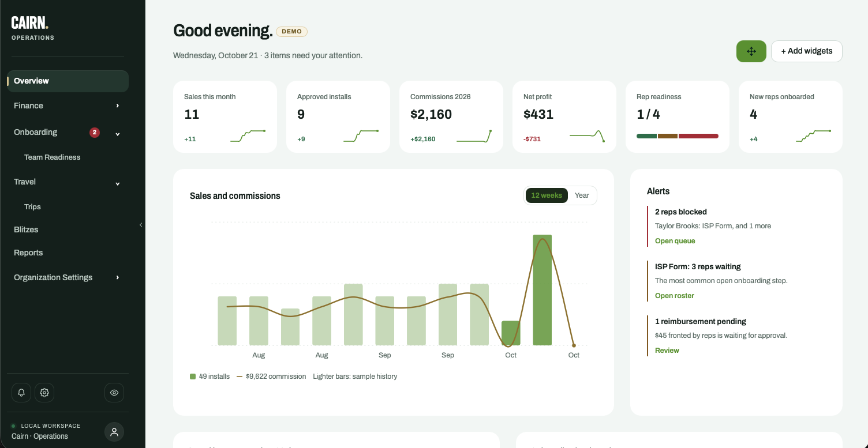Navigate to Blitzes
Viewport: 868px width, 448px height.
[x=26, y=229]
